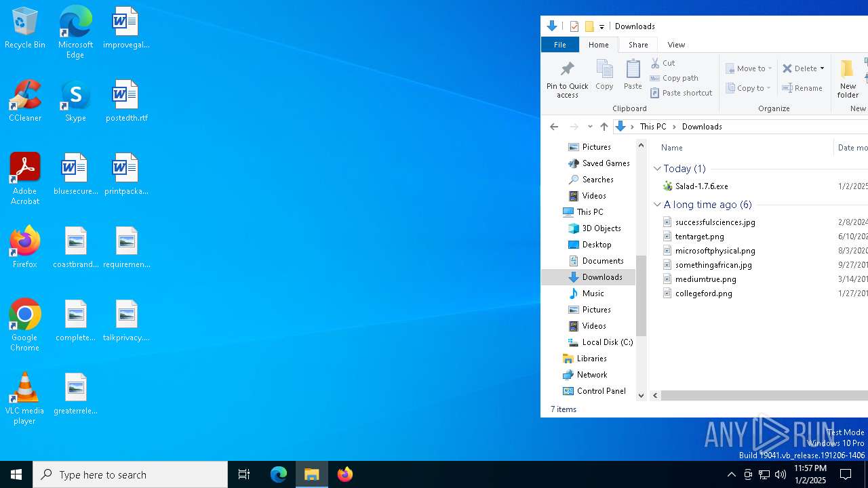Screen dimensions: 868x488
Task: Switch to the Home ribbon tab
Action: (x=599, y=45)
